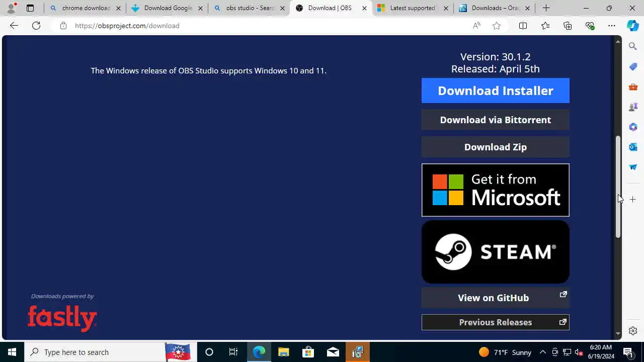View site information padlock icon
Viewport: 644px width, 362px height.
pyautogui.click(x=63, y=26)
